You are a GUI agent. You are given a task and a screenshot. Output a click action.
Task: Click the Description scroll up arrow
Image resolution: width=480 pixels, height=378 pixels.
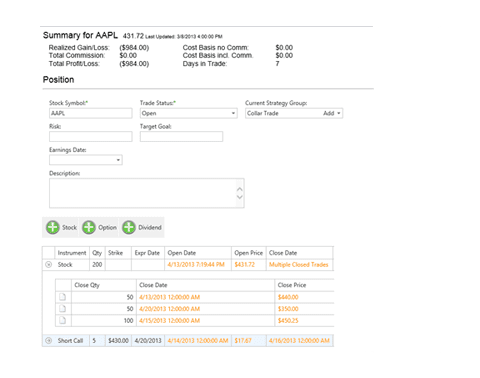(x=240, y=189)
